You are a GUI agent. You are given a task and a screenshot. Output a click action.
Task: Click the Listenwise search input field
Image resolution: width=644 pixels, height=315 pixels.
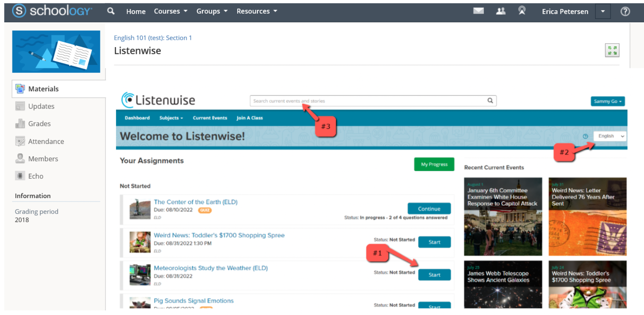pyautogui.click(x=368, y=101)
